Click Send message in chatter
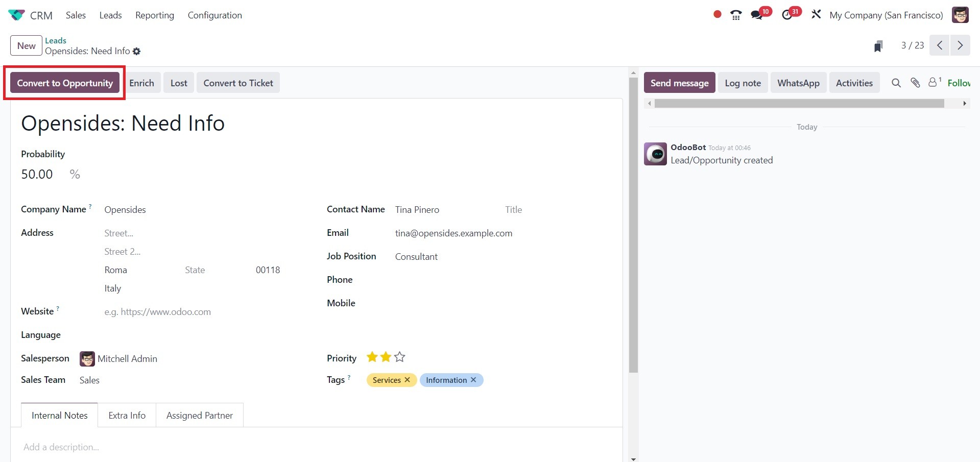The width and height of the screenshot is (980, 462). click(679, 83)
